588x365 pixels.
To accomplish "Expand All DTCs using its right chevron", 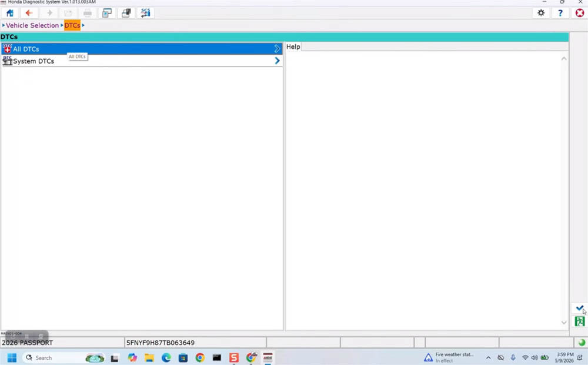I will click(277, 49).
